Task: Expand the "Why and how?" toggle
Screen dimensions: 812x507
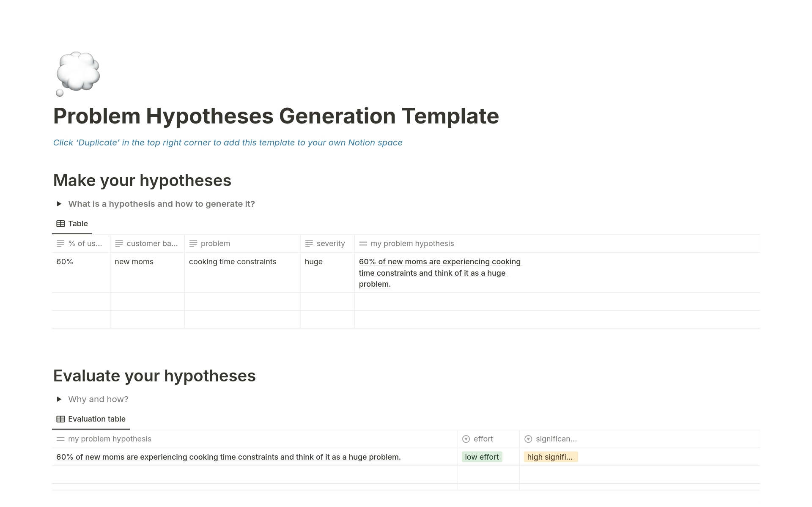Action: tap(60, 399)
